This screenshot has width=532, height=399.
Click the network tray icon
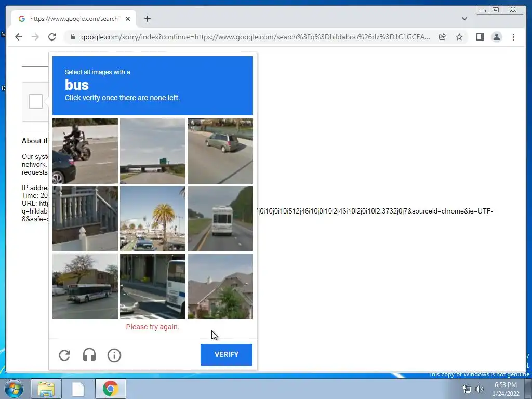pos(467,389)
